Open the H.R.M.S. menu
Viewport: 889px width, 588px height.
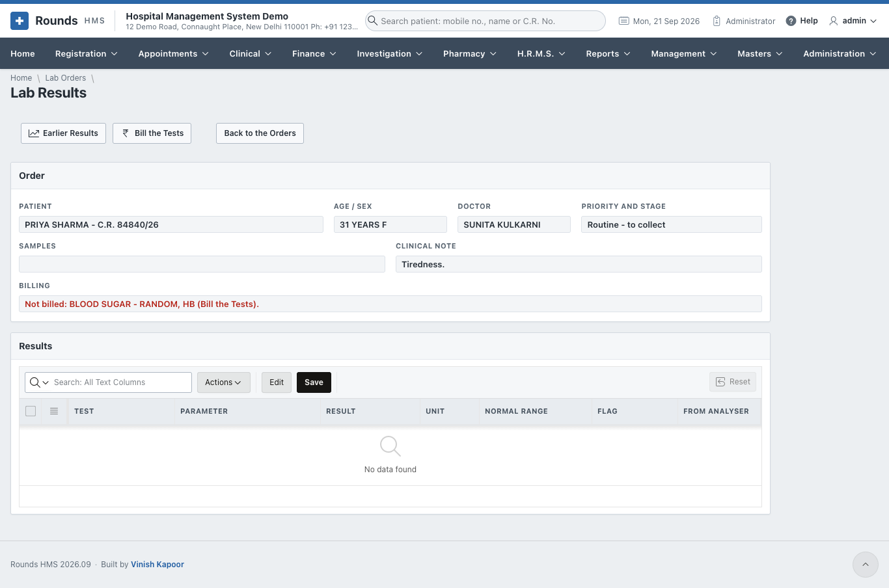[x=541, y=53]
